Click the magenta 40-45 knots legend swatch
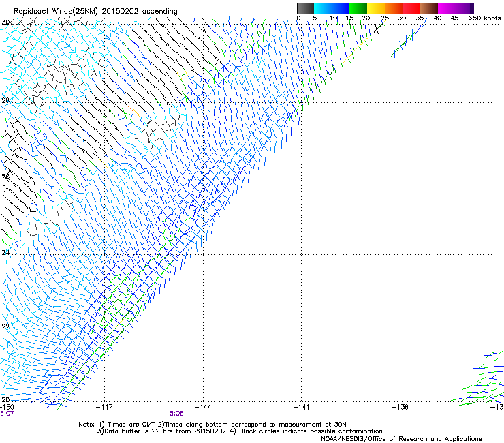Screen dimensions: 504x443 tap(447, 8)
